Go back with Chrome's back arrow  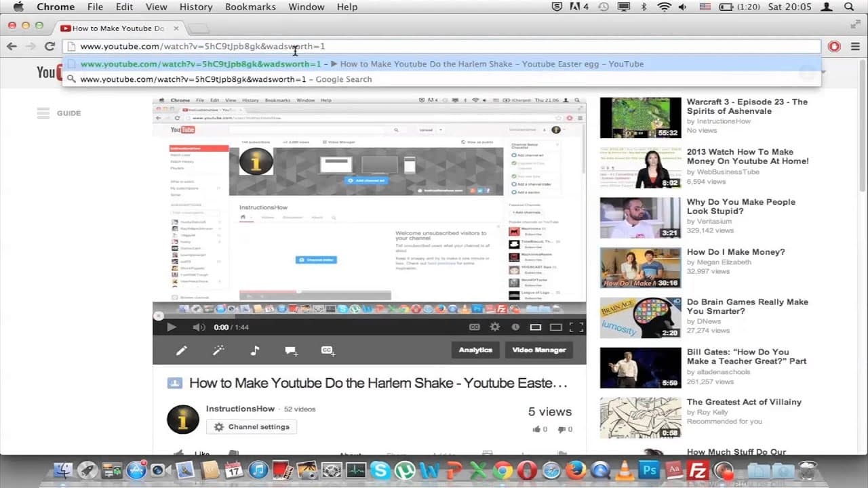coord(12,46)
